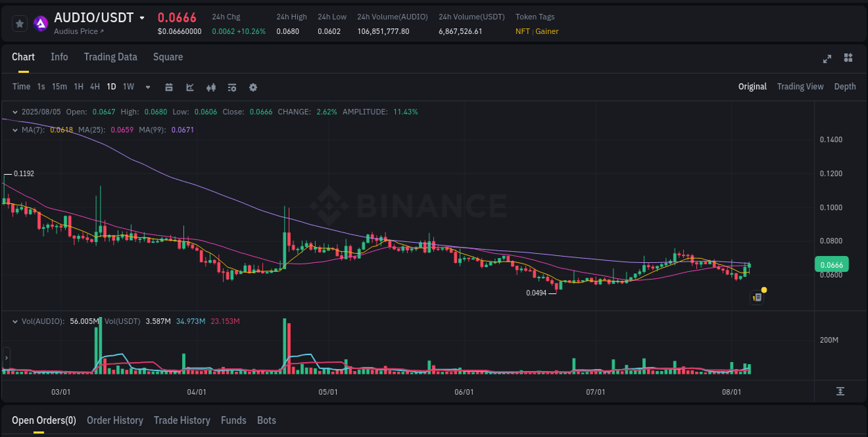Select the 4H timeframe
The height and width of the screenshot is (437, 868).
[x=94, y=87]
